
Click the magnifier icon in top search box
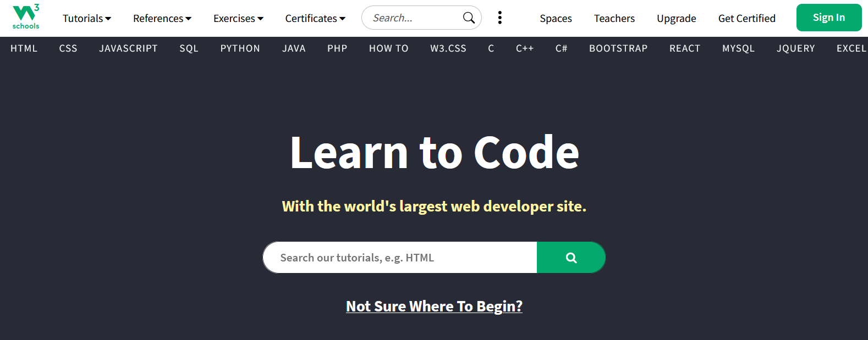[469, 18]
